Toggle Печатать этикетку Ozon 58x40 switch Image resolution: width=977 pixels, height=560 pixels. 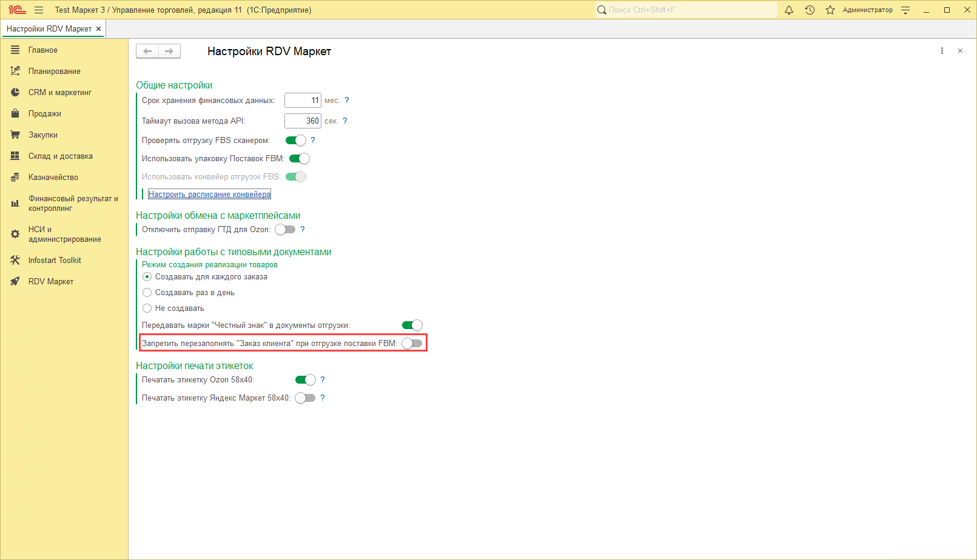tap(306, 379)
